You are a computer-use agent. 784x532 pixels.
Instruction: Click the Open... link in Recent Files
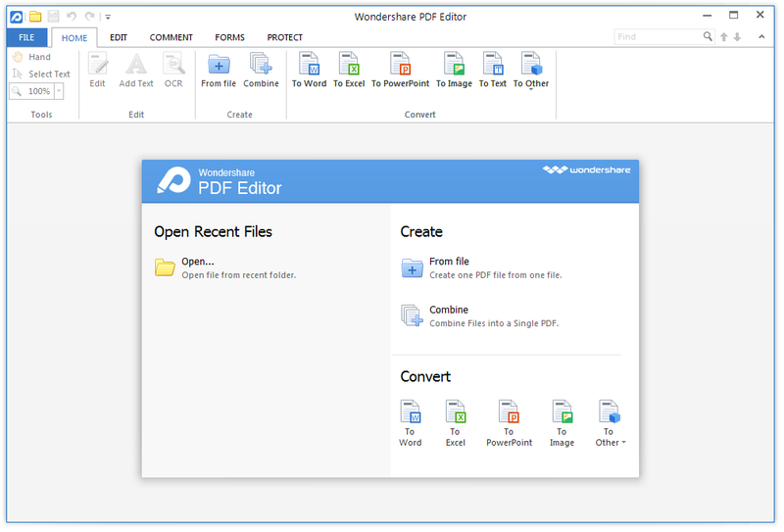(198, 262)
